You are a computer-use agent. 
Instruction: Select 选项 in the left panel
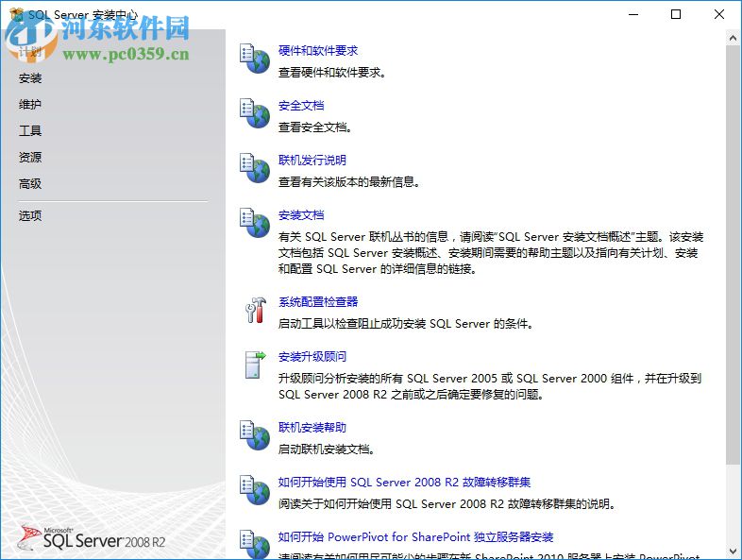[x=30, y=216]
